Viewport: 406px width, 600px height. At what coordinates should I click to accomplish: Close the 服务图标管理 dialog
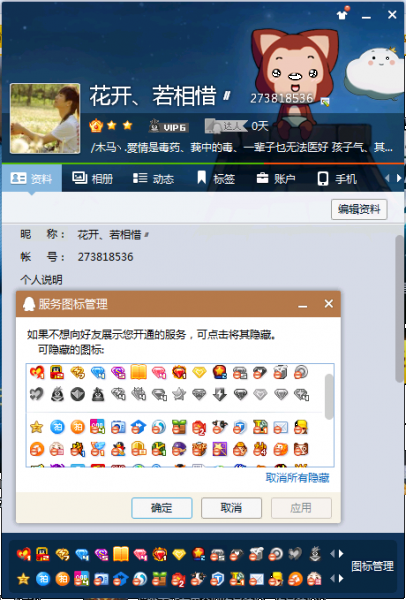click(328, 304)
